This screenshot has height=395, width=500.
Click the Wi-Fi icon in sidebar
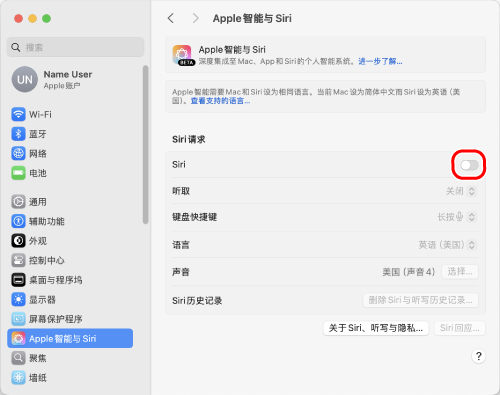click(x=18, y=114)
